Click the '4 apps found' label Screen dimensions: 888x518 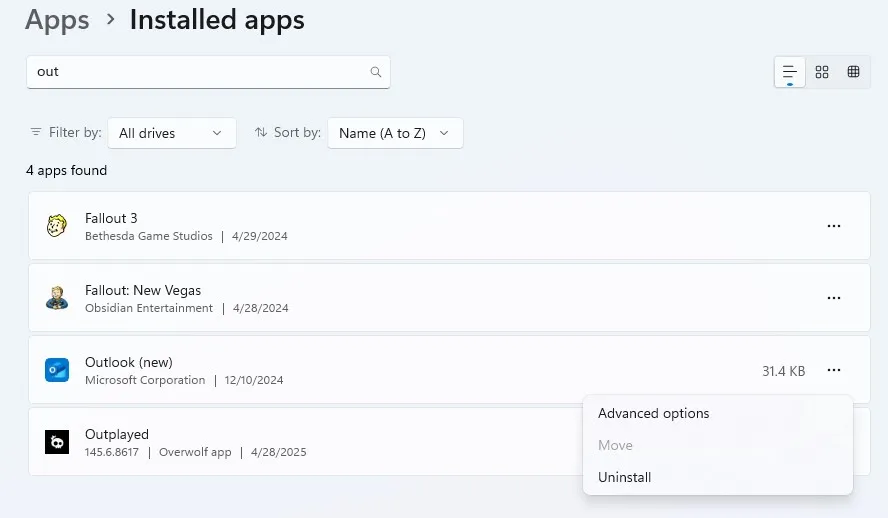coord(66,170)
